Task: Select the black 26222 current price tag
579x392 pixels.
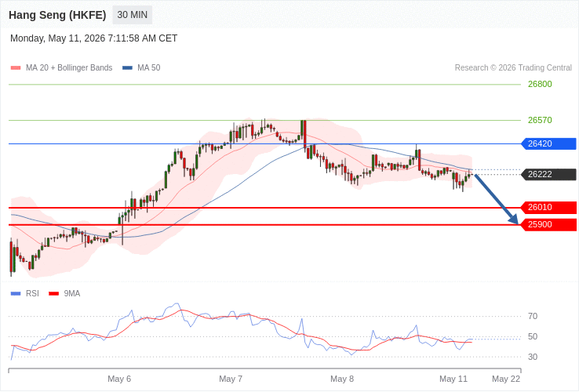Action: coord(548,174)
